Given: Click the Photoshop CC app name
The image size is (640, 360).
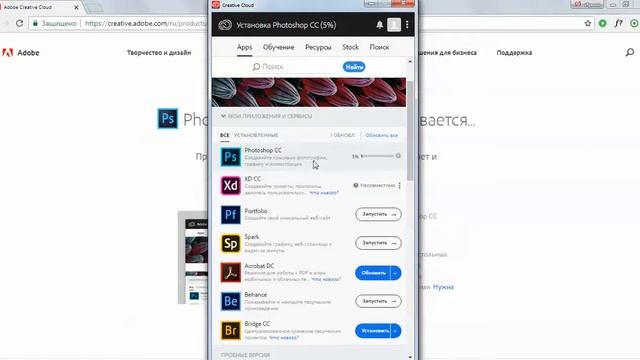Looking at the screenshot, I should tap(263, 150).
